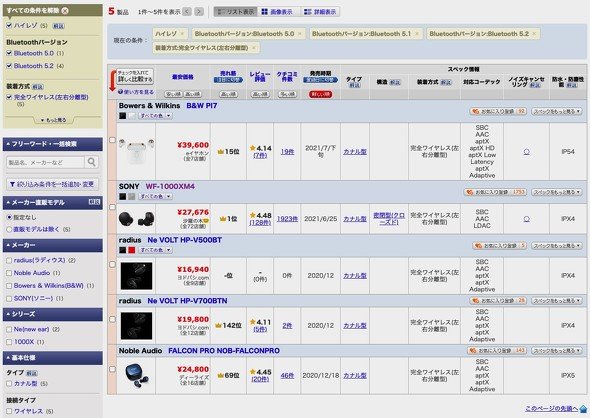
Task: Expand スペックをもっと見る for FALCON PRO
Action: click(x=557, y=351)
